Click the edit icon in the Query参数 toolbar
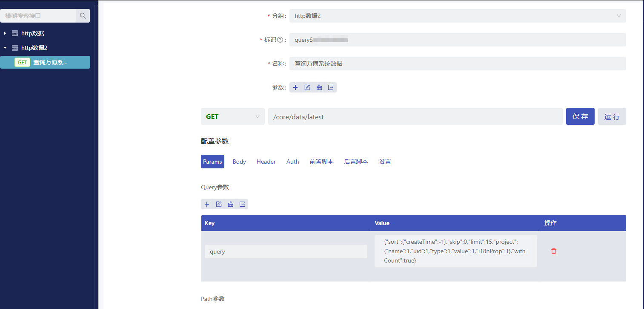644x309 pixels. (219, 204)
